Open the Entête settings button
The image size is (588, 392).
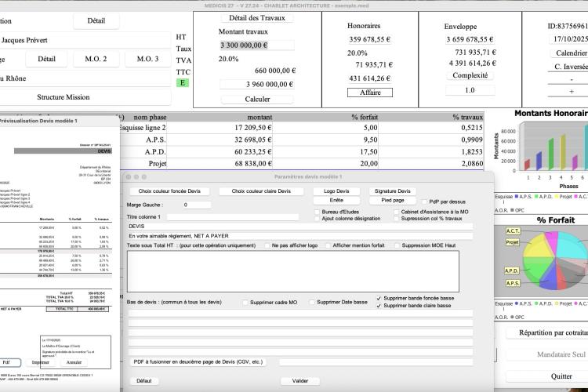pos(336,201)
